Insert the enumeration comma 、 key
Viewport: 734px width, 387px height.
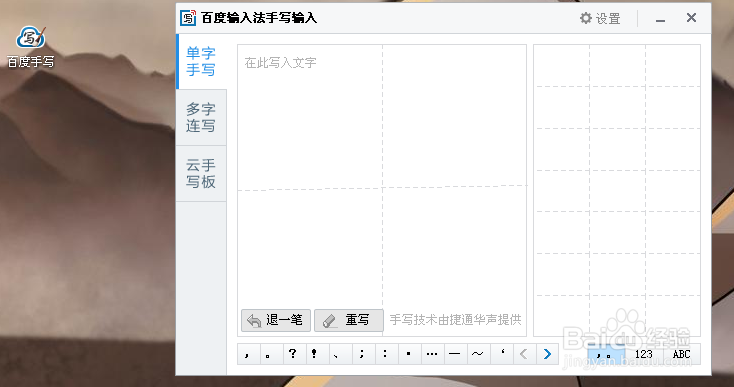coord(340,354)
